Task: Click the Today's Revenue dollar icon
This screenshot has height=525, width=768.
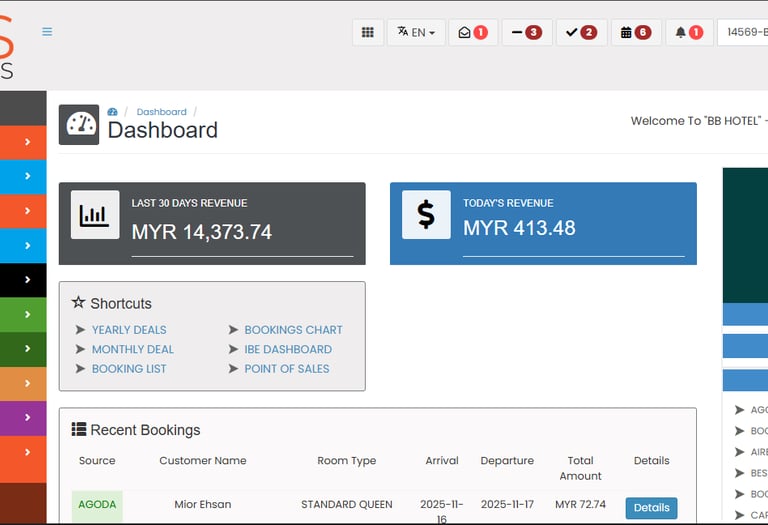Action: [426, 215]
